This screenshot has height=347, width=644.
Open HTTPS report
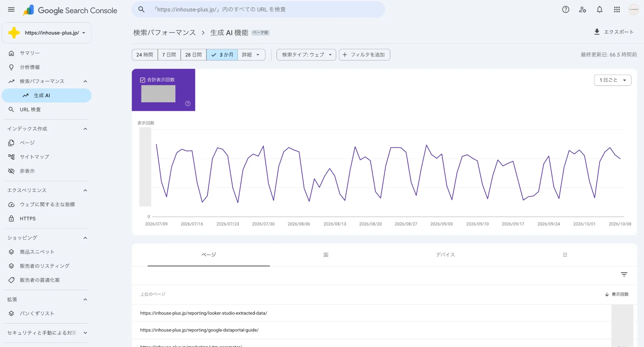pyautogui.click(x=46, y=219)
